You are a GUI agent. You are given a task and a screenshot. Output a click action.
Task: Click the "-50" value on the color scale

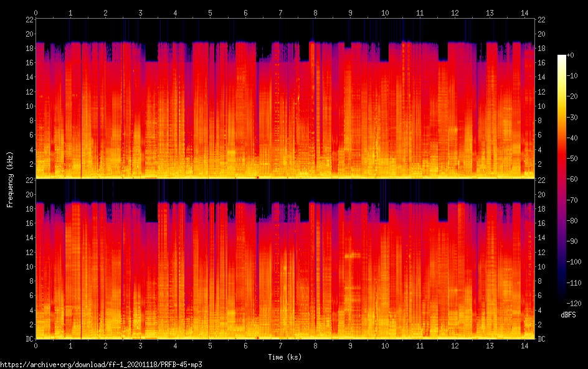572,159
